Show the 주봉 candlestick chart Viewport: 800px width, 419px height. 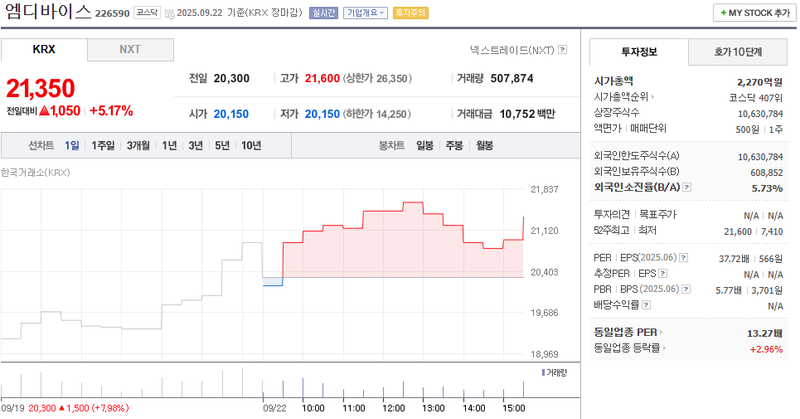click(454, 145)
